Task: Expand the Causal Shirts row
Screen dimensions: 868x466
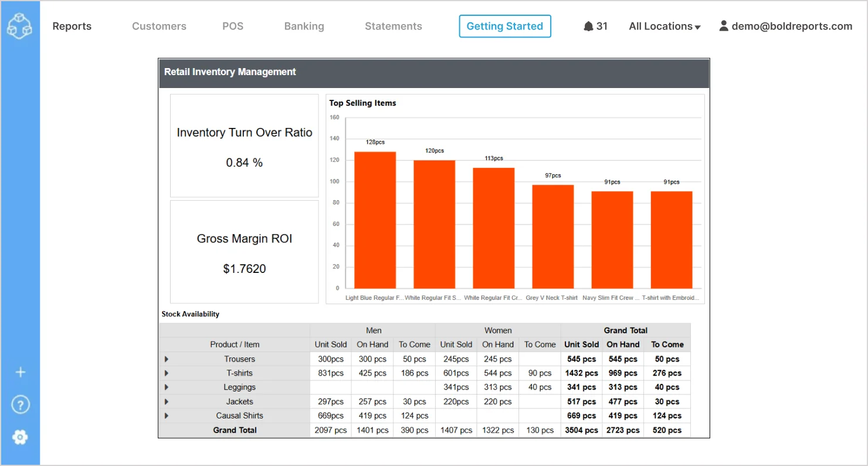Action: [x=166, y=415]
